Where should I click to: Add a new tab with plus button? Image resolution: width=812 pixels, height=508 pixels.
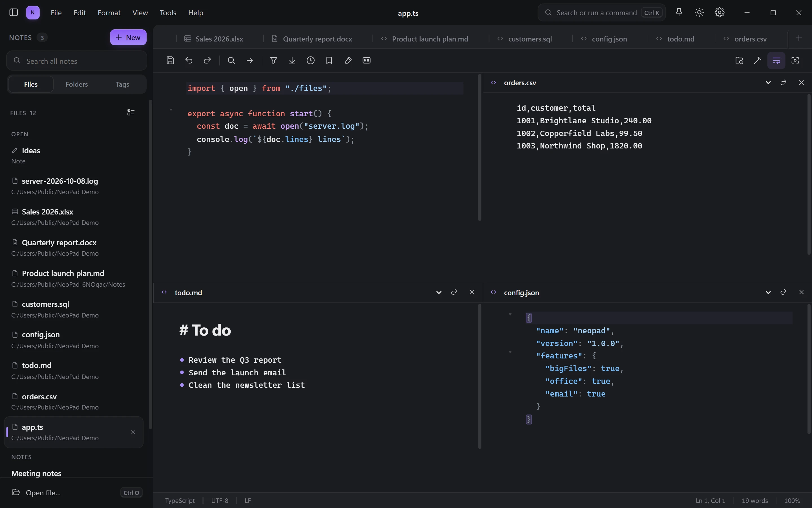[x=799, y=38]
